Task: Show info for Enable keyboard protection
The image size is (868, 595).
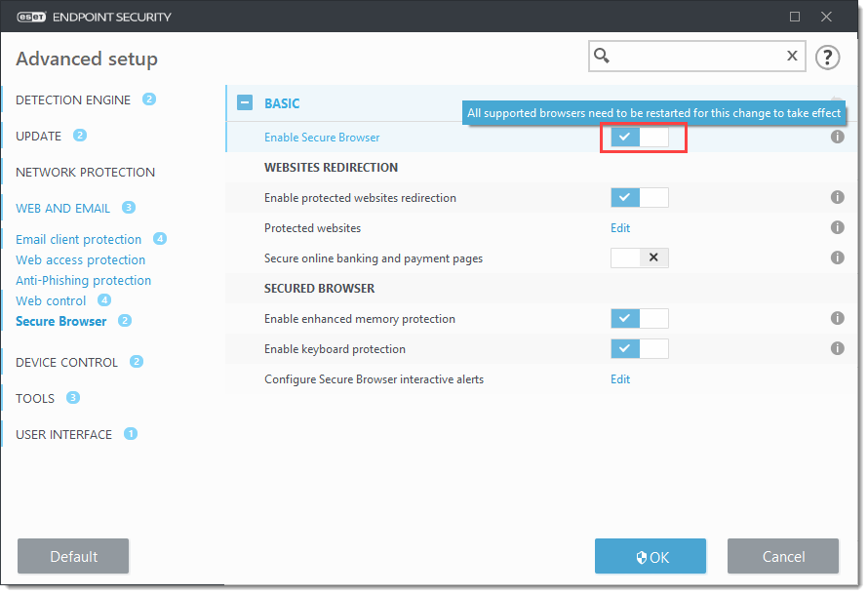Action: (838, 348)
